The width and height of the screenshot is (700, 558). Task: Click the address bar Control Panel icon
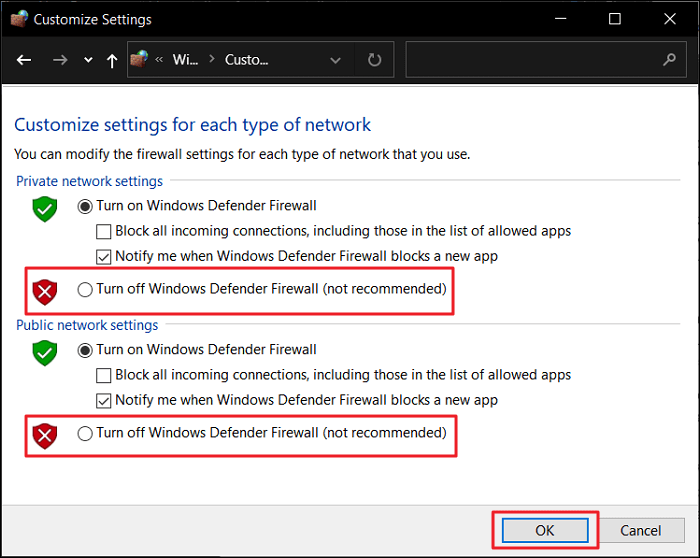pos(139,60)
